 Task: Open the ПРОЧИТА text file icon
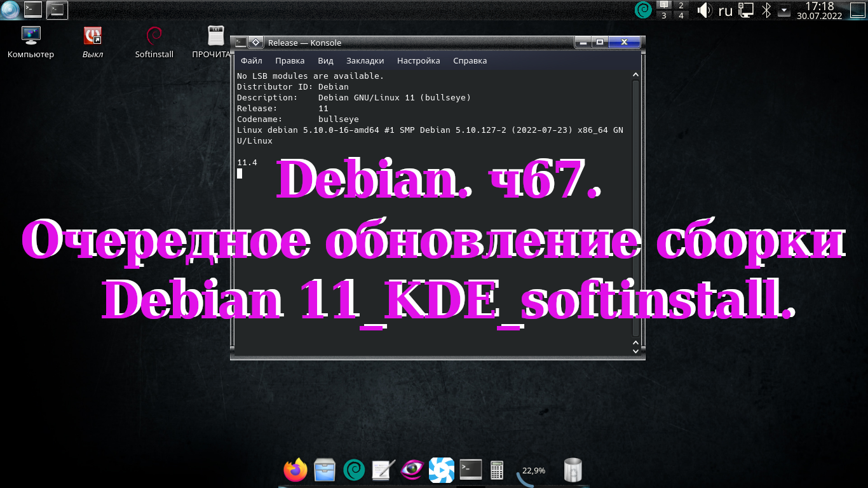coord(213,43)
